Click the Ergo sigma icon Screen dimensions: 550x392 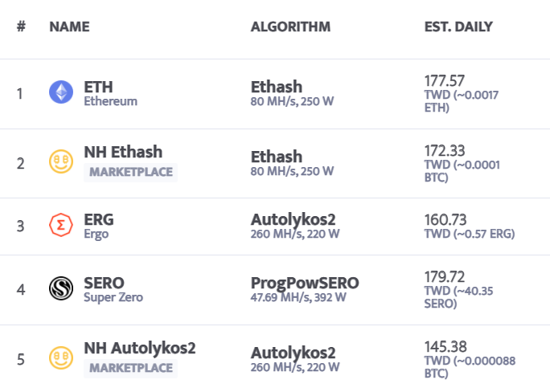(61, 225)
